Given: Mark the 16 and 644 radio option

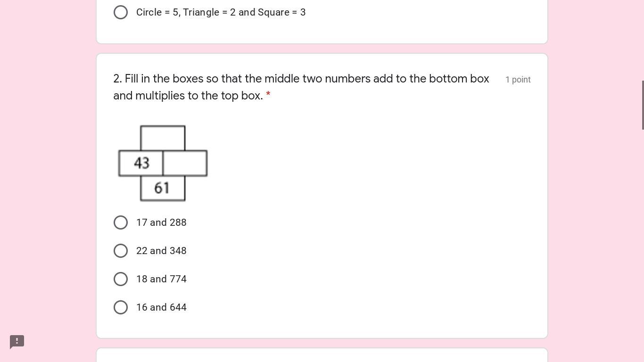Looking at the screenshot, I should [121, 307].
